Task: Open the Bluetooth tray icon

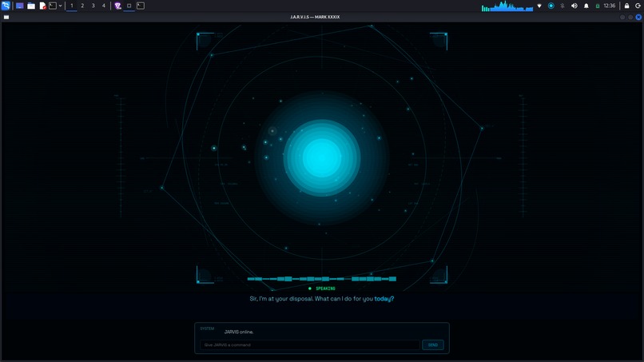Action: (x=563, y=6)
